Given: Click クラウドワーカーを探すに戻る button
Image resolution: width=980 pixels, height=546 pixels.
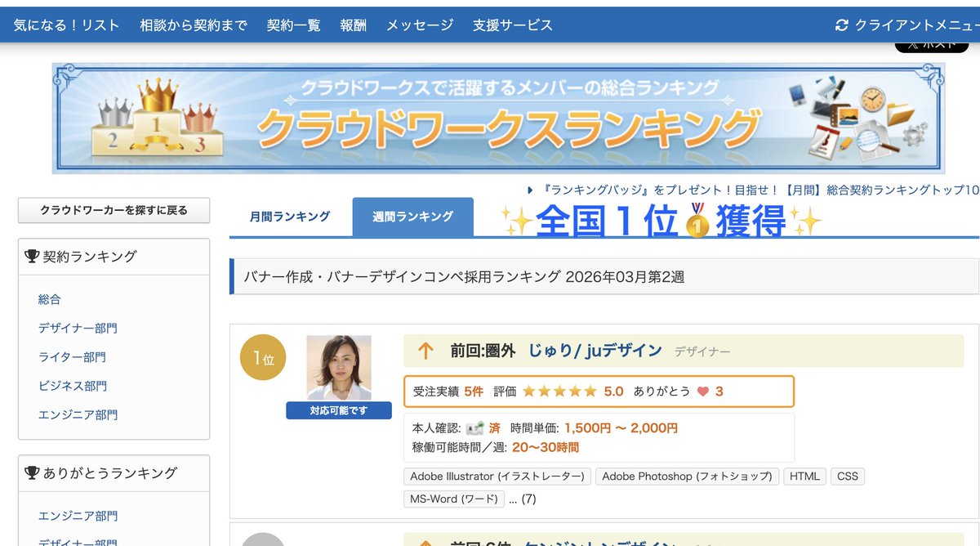Looking at the screenshot, I should pyautogui.click(x=114, y=210).
